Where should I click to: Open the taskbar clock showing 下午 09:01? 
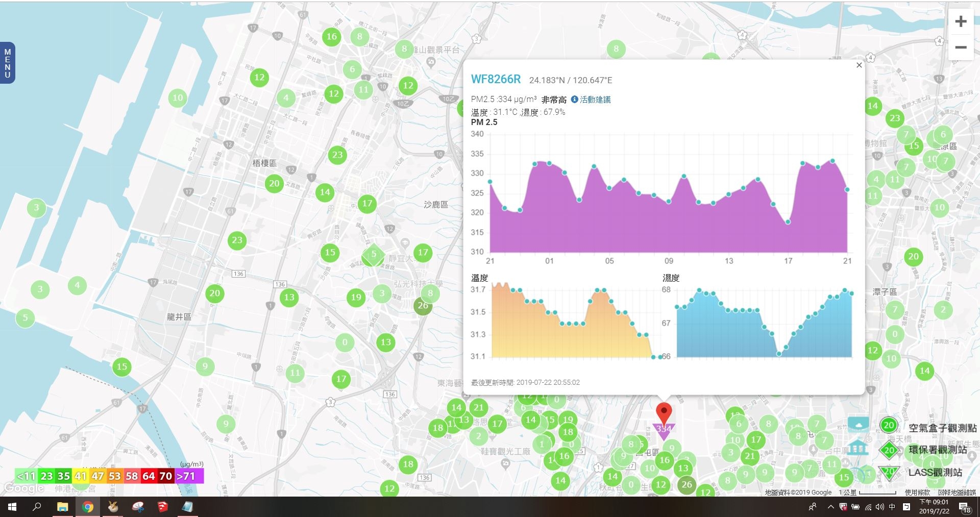click(935, 507)
